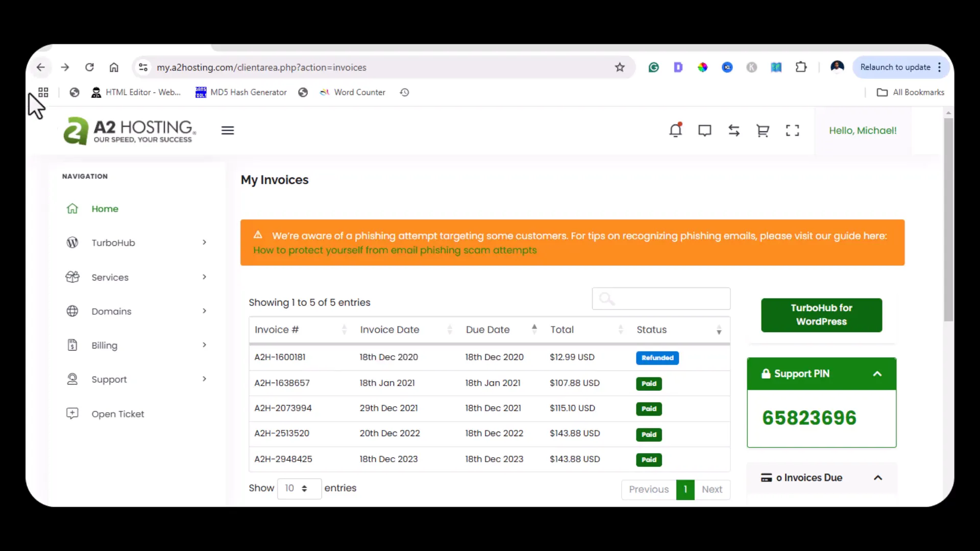Open invoice A2H-2073994
The width and height of the screenshot is (980, 551).
tap(283, 408)
